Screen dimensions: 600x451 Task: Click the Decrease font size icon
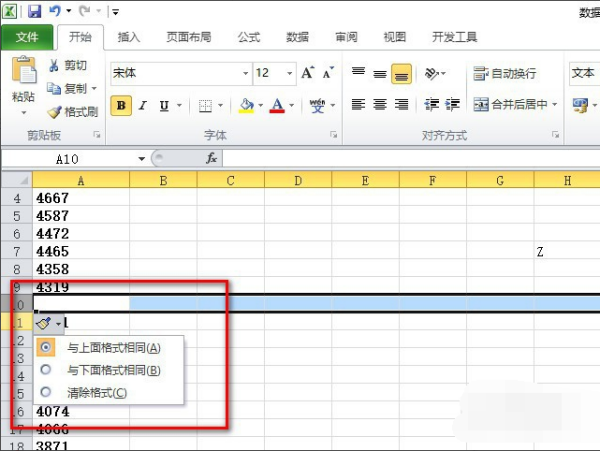(x=328, y=72)
